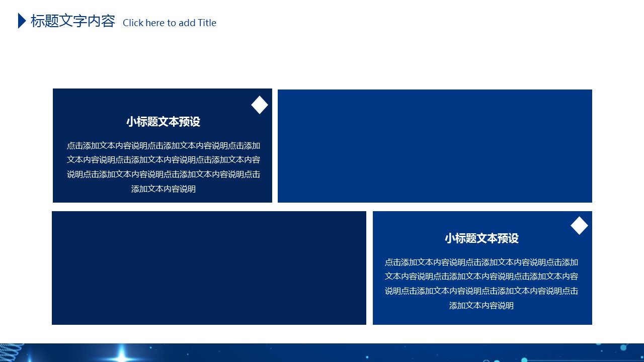Click the first body text line in the top-left box
The width and height of the screenshot is (644, 362).
click(163, 146)
